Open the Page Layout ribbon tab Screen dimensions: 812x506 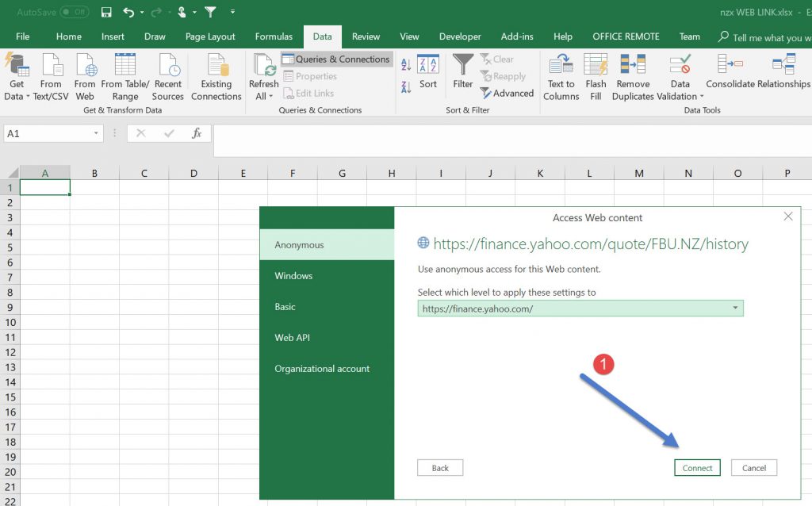click(210, 36)
